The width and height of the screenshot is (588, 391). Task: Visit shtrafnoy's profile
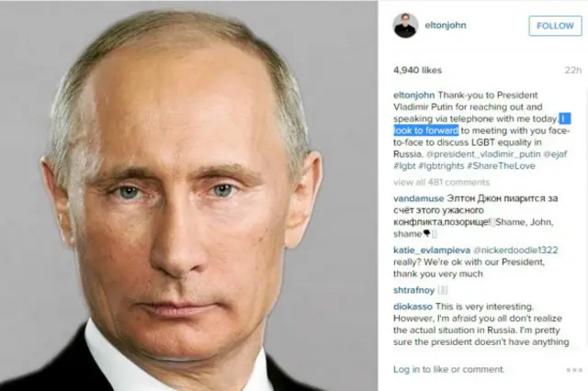click(414, 290)
